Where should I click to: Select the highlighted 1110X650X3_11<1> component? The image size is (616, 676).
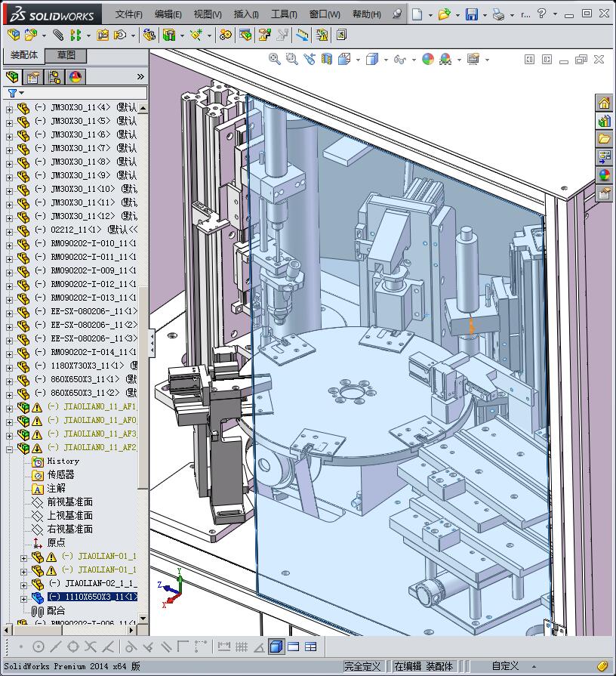click(92, 597)
